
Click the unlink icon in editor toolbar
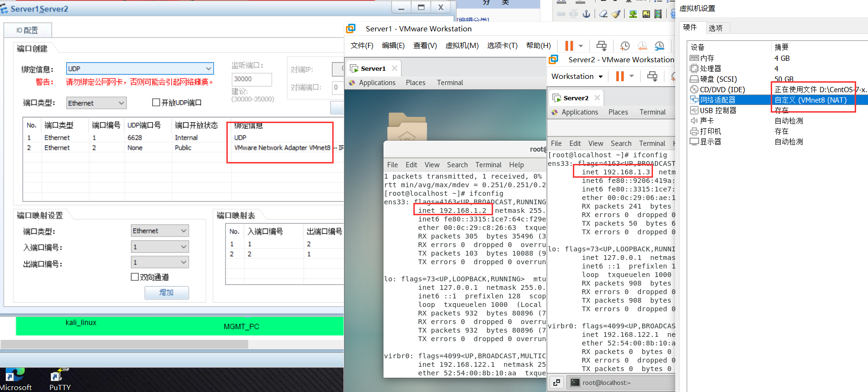point(574,14)
